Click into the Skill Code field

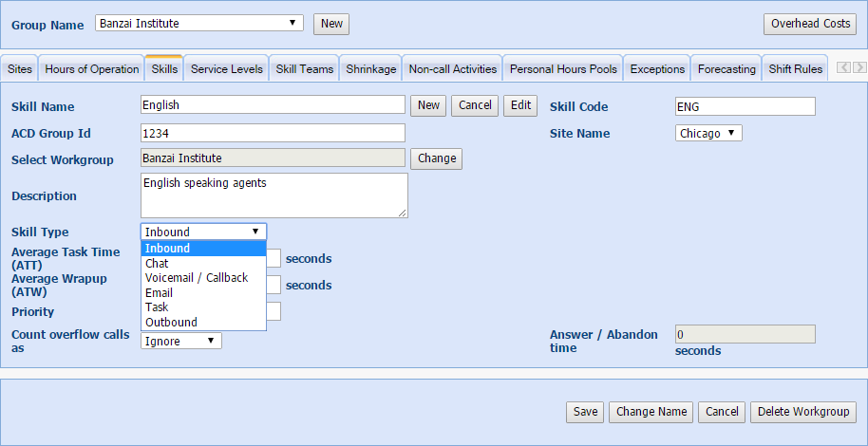click(x=745, y=106)
